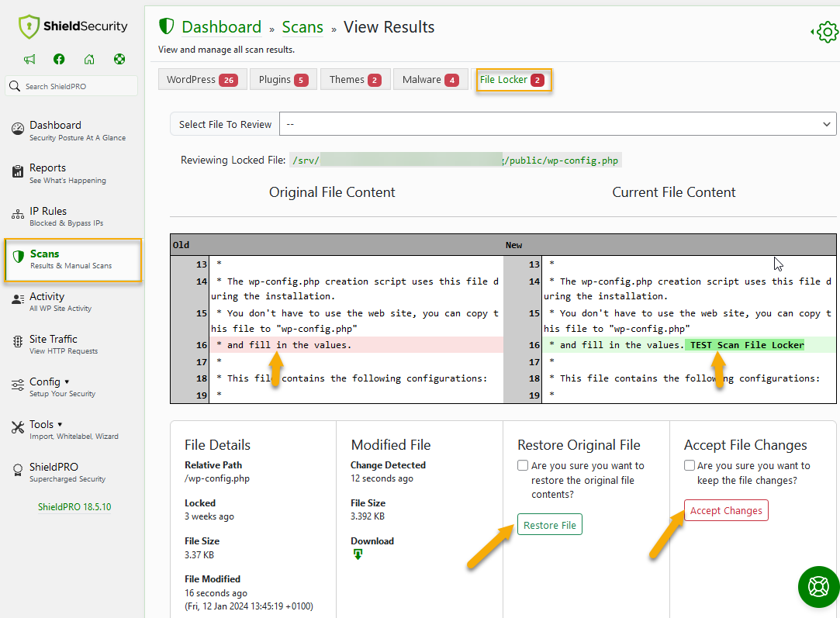Viewport: 840px width, 618px height.
Task: Click the home icon in sidebar
Action: pos(89,59)
